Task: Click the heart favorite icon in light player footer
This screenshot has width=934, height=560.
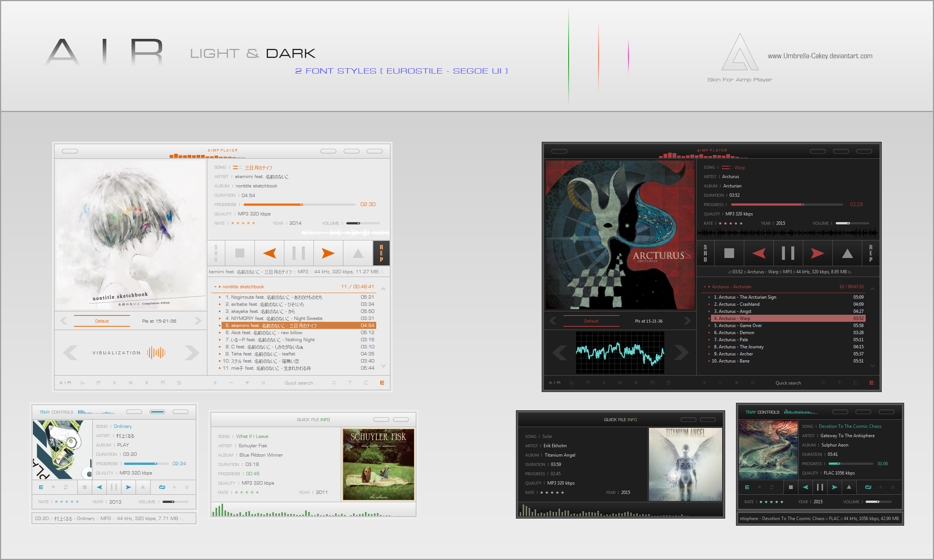Action: click(247, 383)
